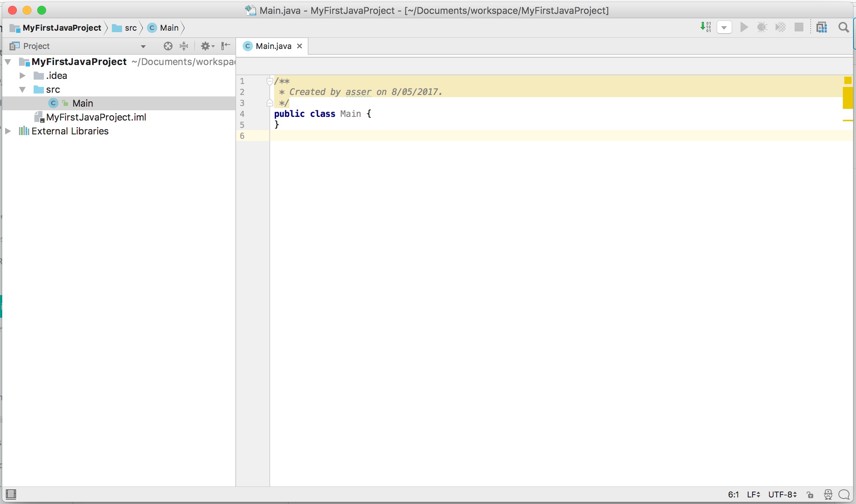Expand the .idea folder
The image size is (856, 504).
pyautogui.click(x=22, y=76)
